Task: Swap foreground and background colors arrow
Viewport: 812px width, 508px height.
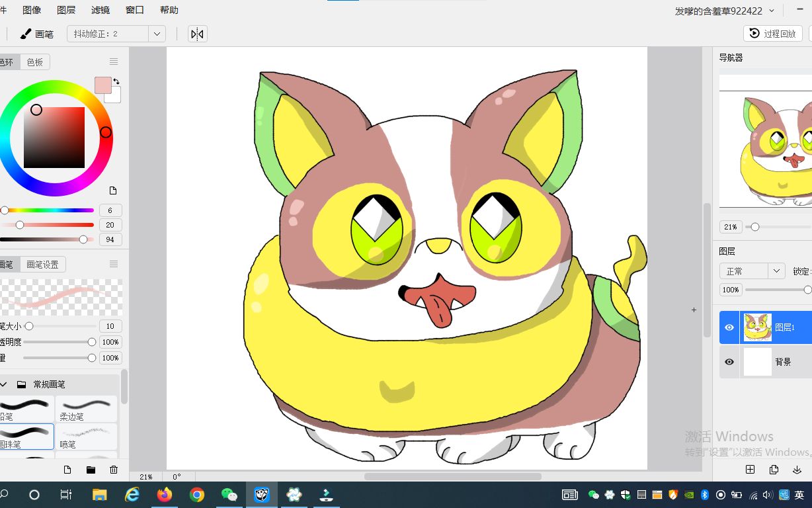Action: pos(116,81)
